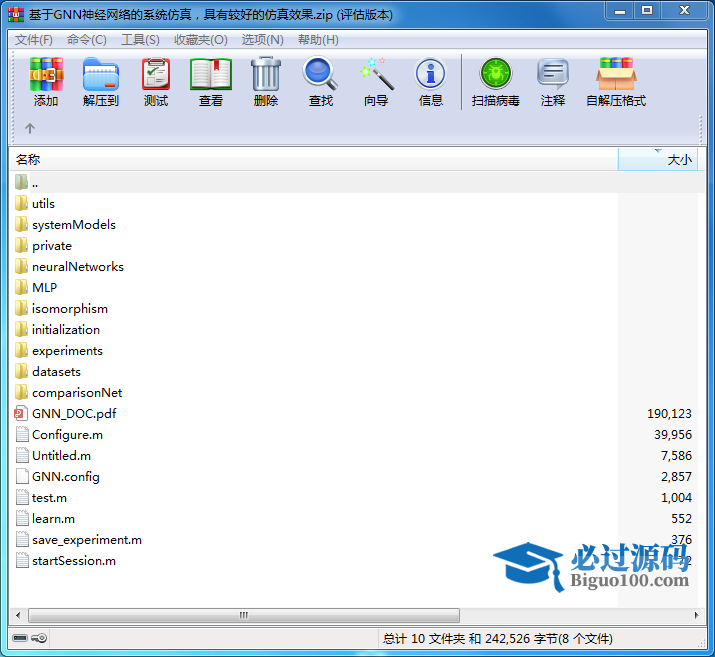Click the WinRAR icon in title bar
The image size is (715, 657).
(x=16, y=15)
